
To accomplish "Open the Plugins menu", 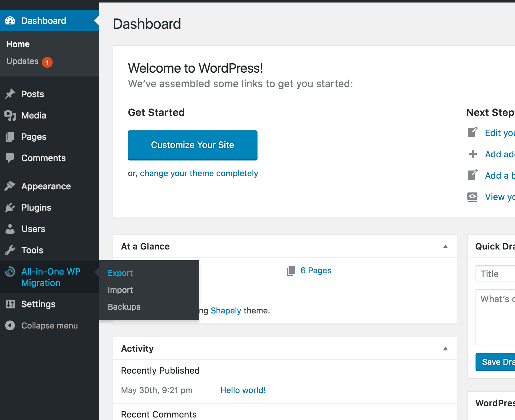I will [x=49, y=207].
